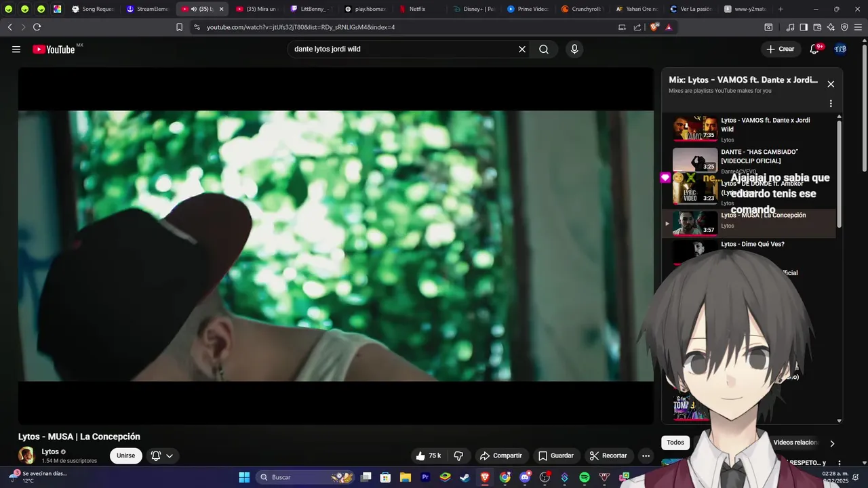Clear the search text with the X icon

coord(522,49)
